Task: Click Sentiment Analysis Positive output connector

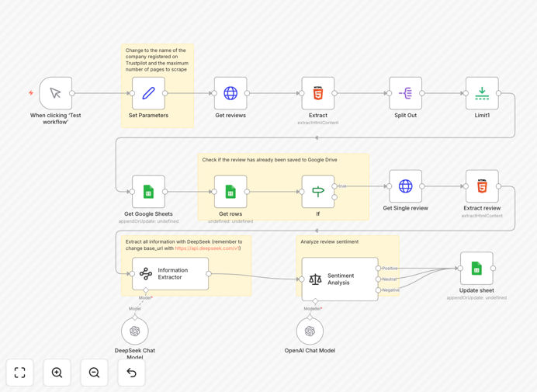Action: click(x=378, y=269)
